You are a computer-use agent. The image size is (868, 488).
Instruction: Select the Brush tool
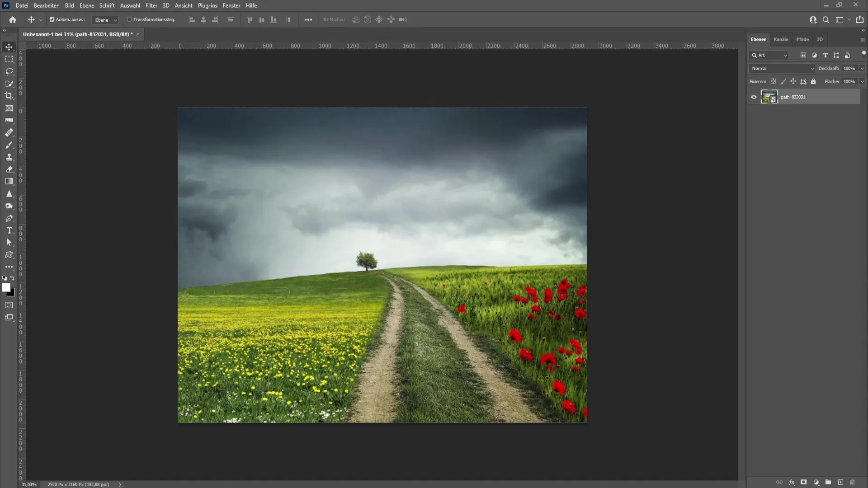9,144
